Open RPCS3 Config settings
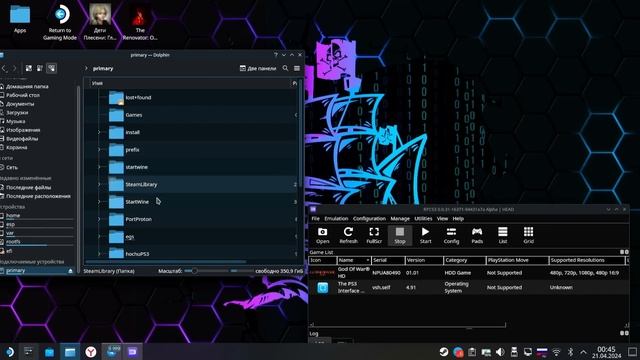The width and height of the screenshot is (640, 360). point(451,236)
